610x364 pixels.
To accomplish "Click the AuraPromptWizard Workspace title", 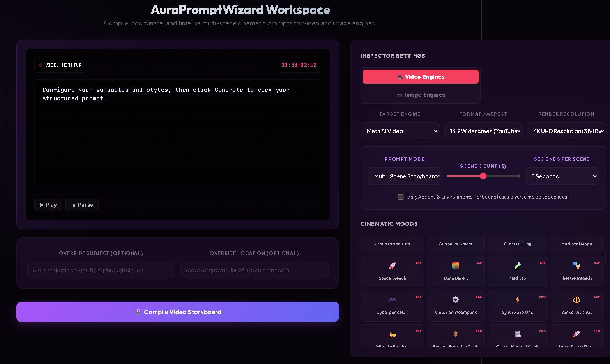I will click(x=240, y=9).
